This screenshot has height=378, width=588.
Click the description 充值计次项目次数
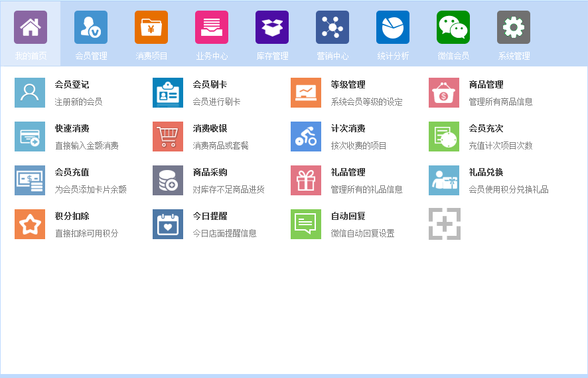[x=500, y=146]
